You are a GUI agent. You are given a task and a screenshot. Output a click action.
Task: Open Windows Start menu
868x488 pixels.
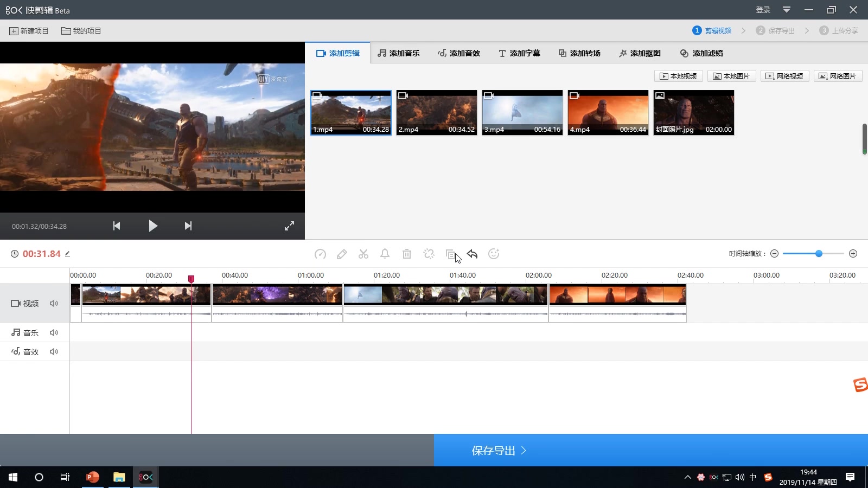pos(13,477)
